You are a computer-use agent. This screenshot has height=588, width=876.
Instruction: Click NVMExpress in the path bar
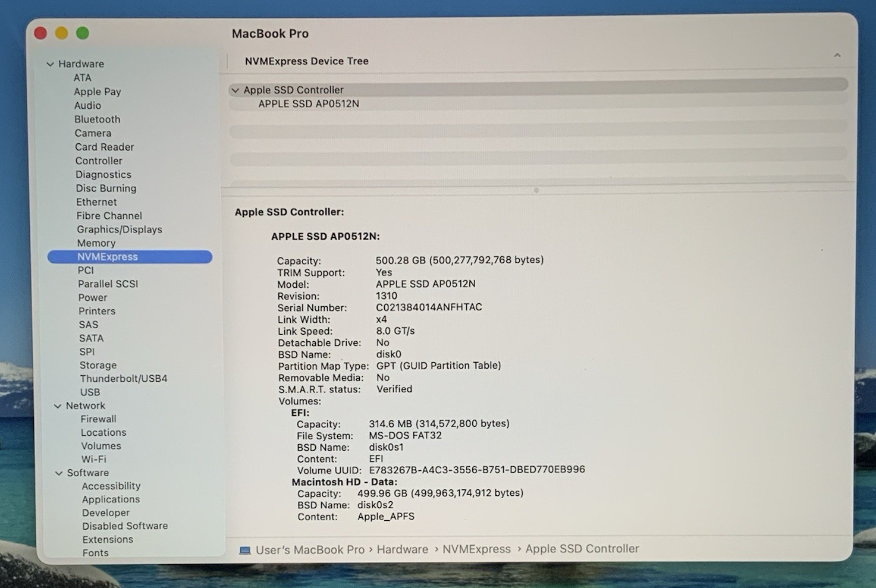(476, 549)
